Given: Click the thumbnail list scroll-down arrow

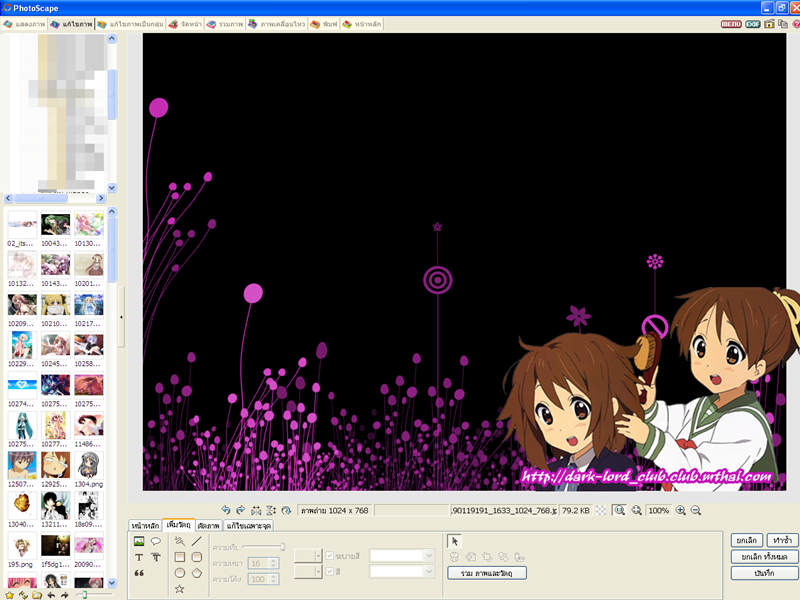Looking at the screenshot, I should coord(112,583).
